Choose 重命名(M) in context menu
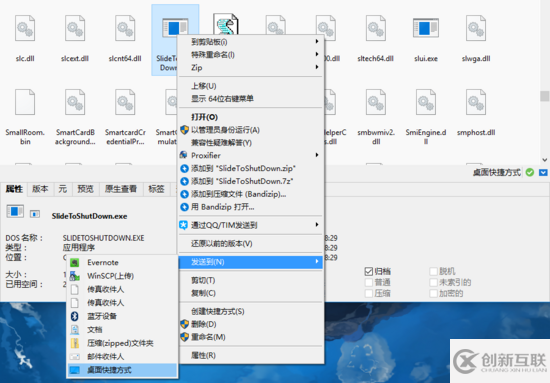This screenshot has width=550, height=383. [x=251, y=337]
